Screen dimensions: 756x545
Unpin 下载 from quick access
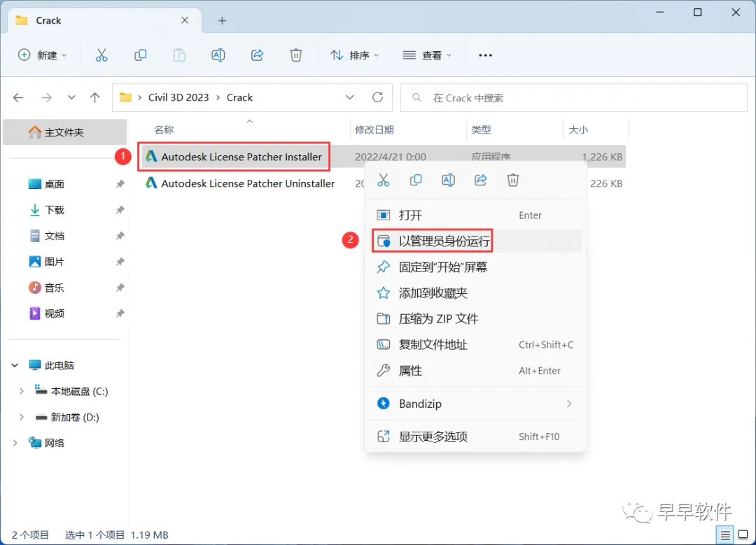click(120, 210)
